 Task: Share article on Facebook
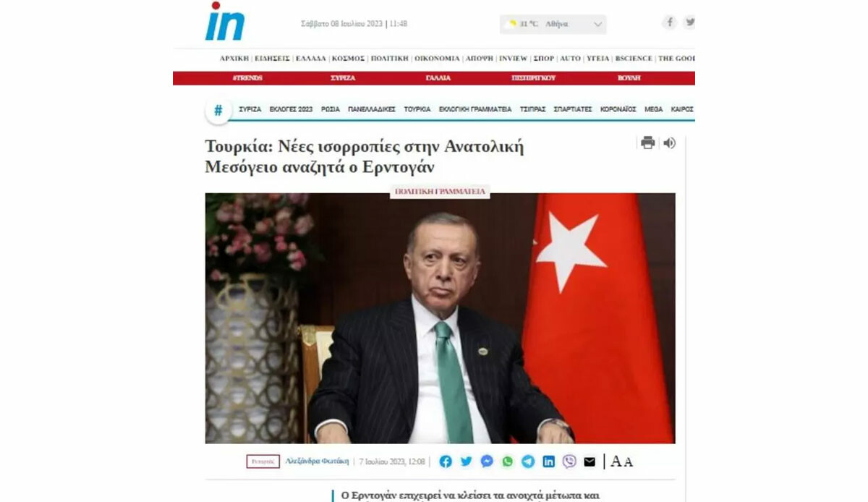446,461
